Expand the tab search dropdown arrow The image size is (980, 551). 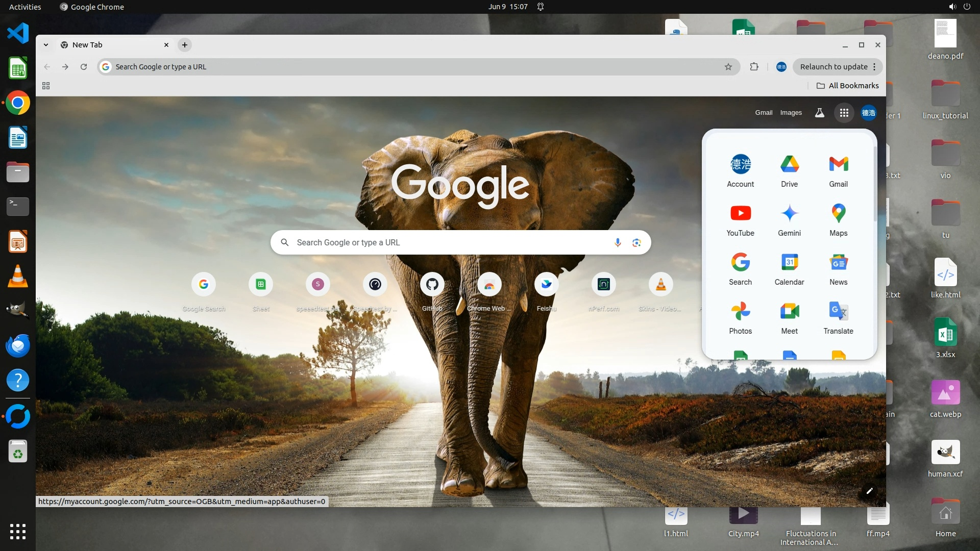46,45
